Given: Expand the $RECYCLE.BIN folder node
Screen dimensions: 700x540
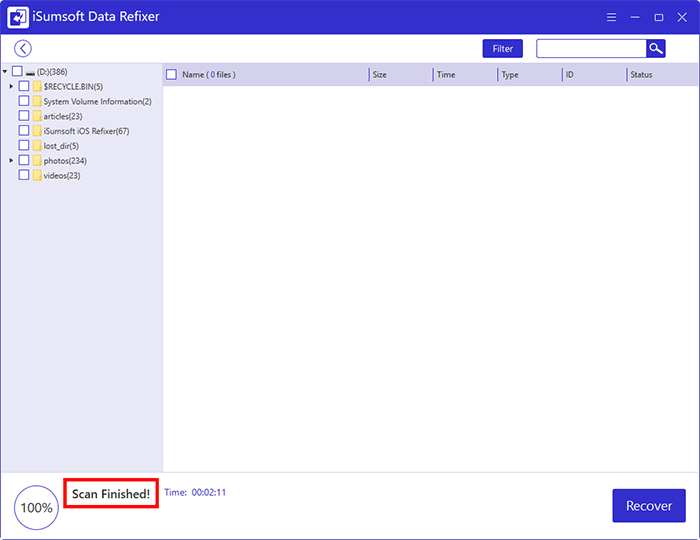Looking at the screenshot, I should [11, 86].
